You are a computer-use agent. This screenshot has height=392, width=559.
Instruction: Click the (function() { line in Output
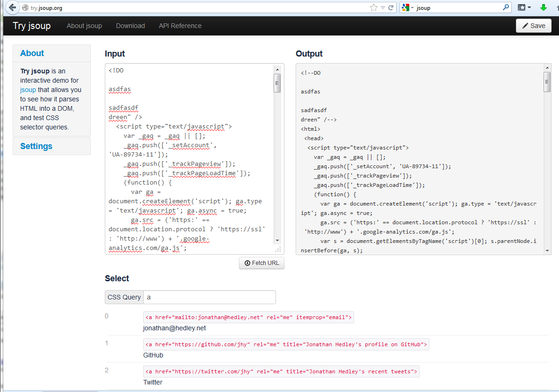pyautogui.click(x=335, y=194)
